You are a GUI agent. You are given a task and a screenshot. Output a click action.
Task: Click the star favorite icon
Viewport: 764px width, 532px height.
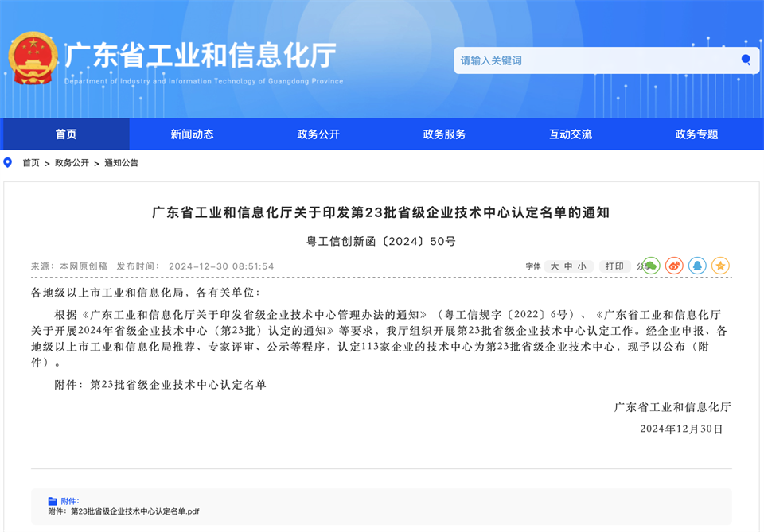click(x=720, y=266)
